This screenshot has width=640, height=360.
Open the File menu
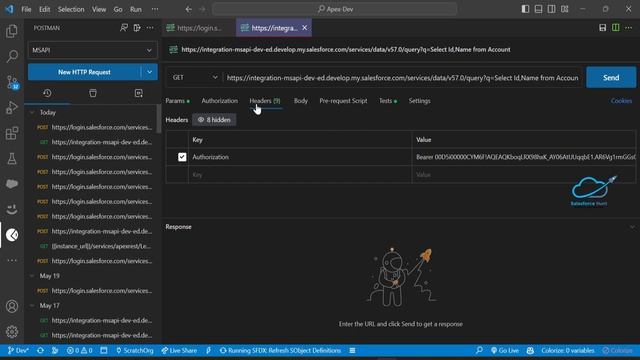click(x=26, y=9)
